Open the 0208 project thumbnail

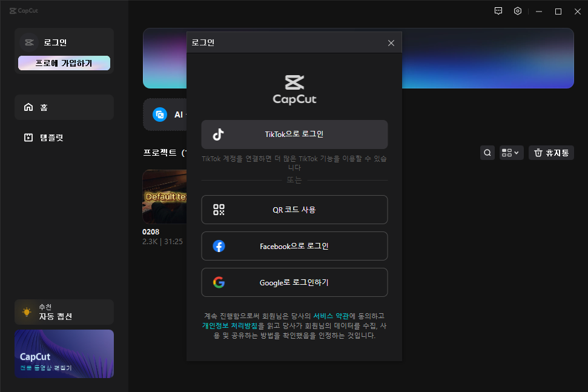click(165, 197)
